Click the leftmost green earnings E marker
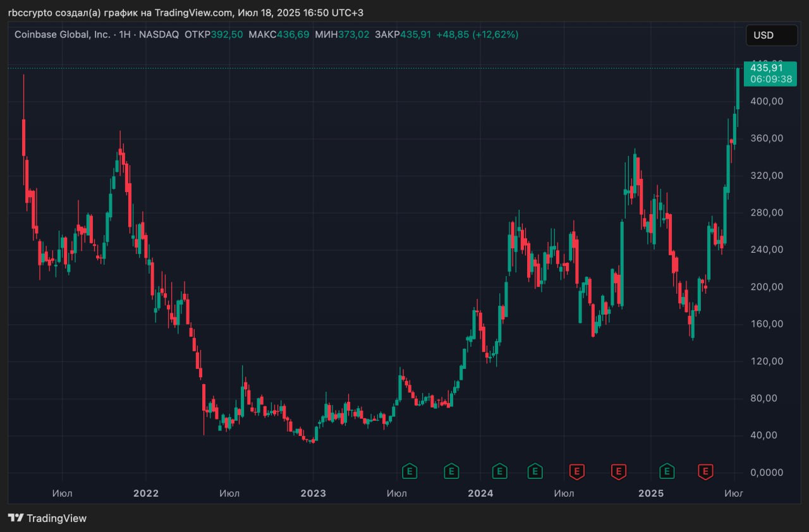The width and height of the screenshot is (809, 532). 410,471
